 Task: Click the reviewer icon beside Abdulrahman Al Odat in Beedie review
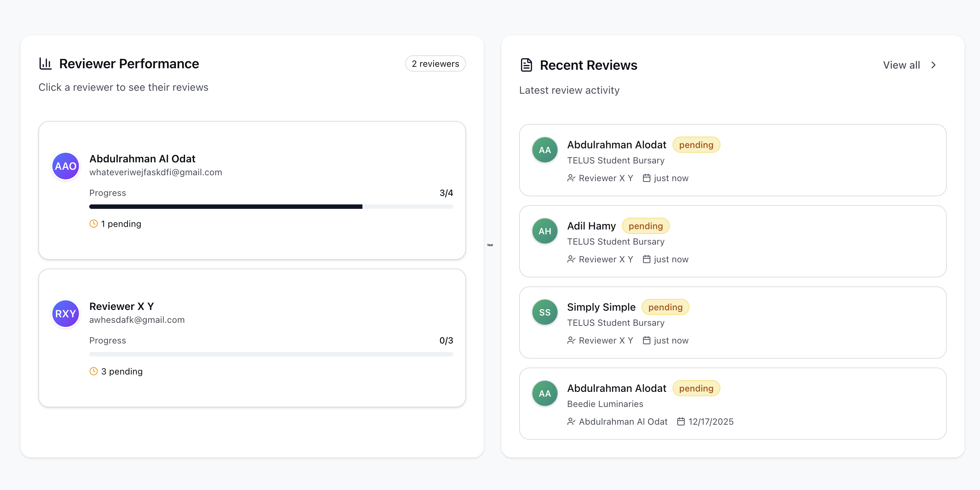[571, 421]
